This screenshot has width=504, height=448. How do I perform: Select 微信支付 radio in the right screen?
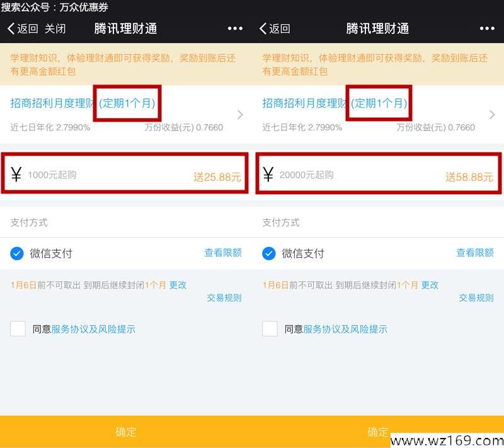coord(269,253)
